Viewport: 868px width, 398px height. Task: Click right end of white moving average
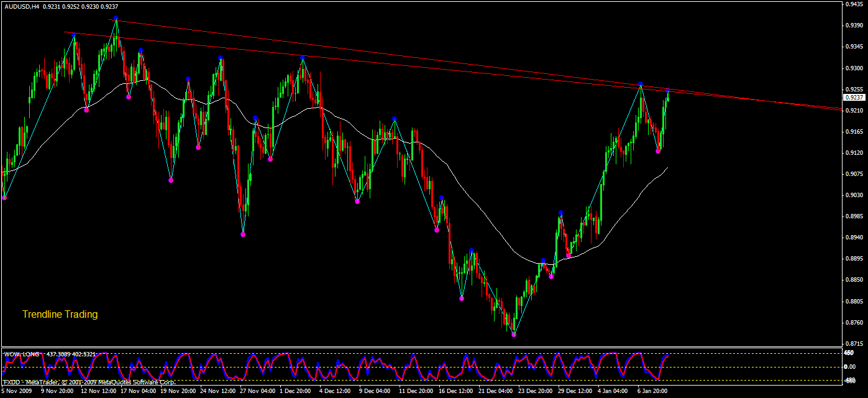pos(668,167)
